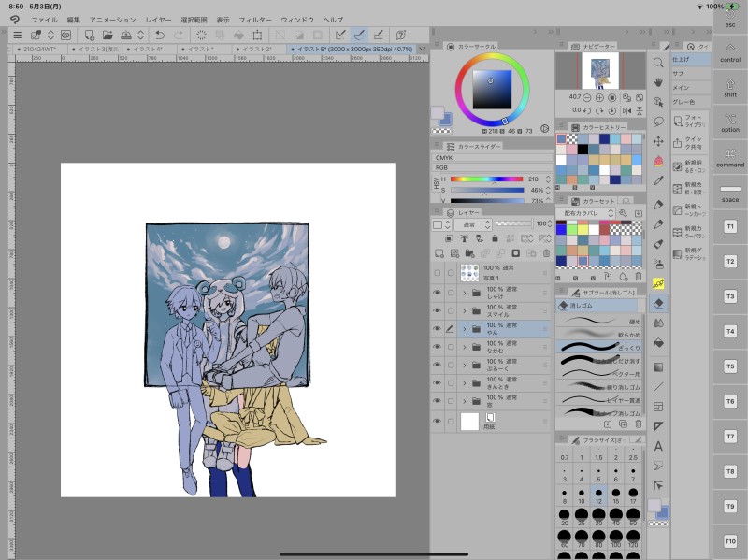Choose the Lasso selection tool
748x560 pixels.
pos(658,122)
